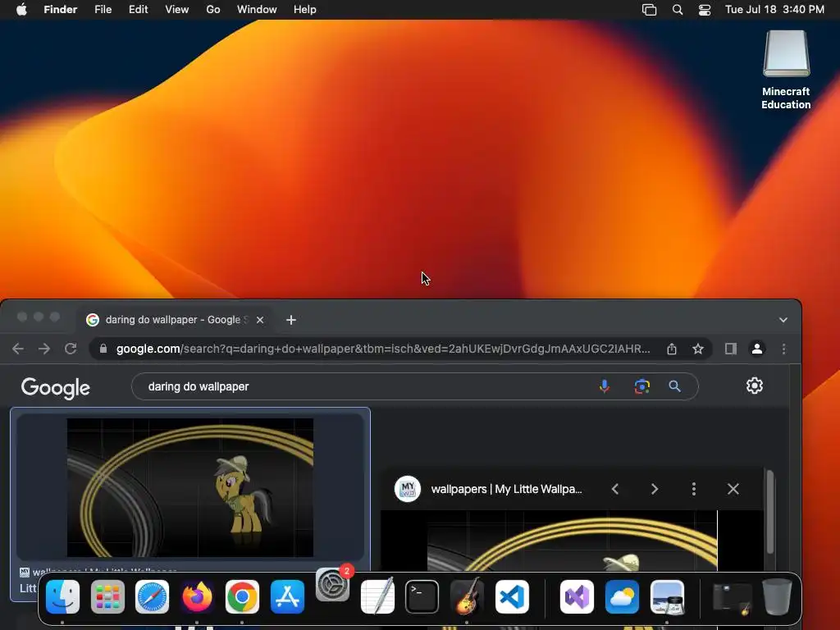Click the Google logo
The image size is (840, 630).
click(x=56, y=388)
